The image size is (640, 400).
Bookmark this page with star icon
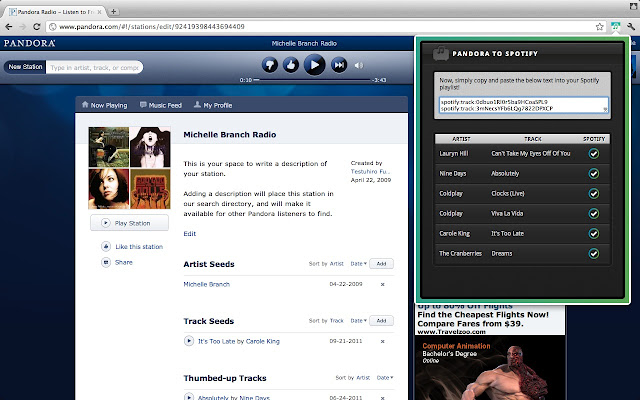tap(599, 27)
